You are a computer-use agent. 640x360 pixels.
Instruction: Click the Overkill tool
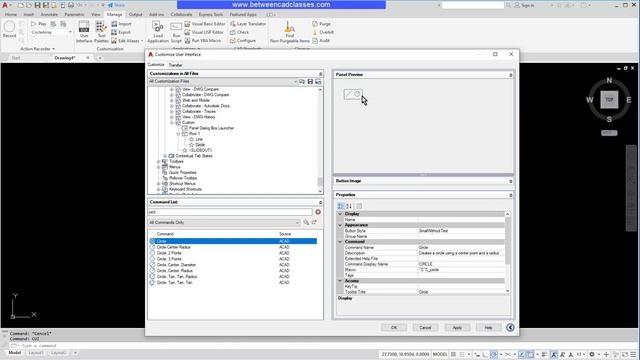[323, 32]
